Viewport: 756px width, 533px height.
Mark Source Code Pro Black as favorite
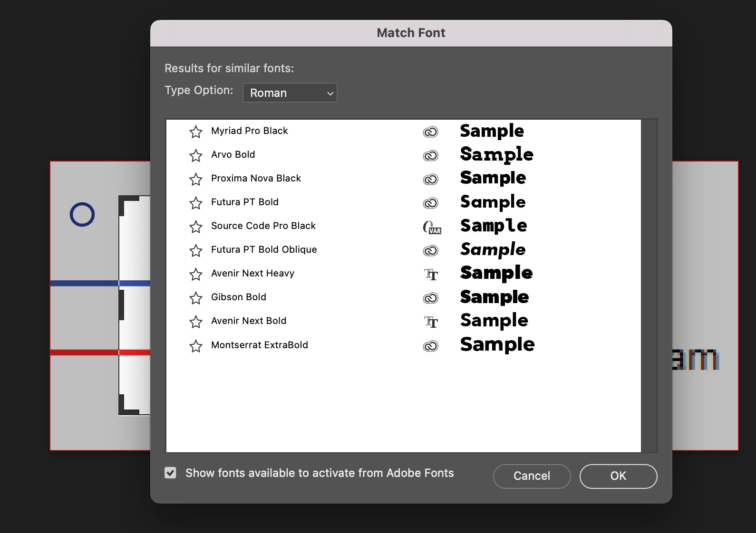click(196, 227)
